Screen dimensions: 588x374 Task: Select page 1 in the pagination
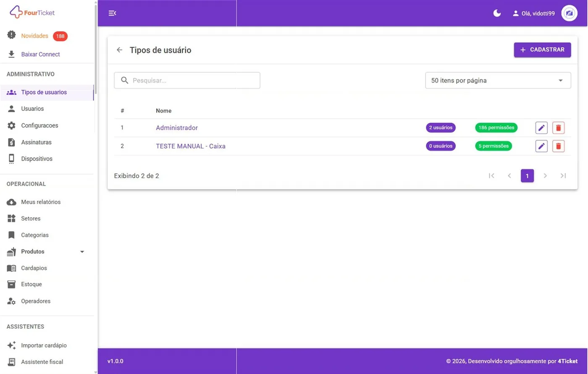[528, 176]
